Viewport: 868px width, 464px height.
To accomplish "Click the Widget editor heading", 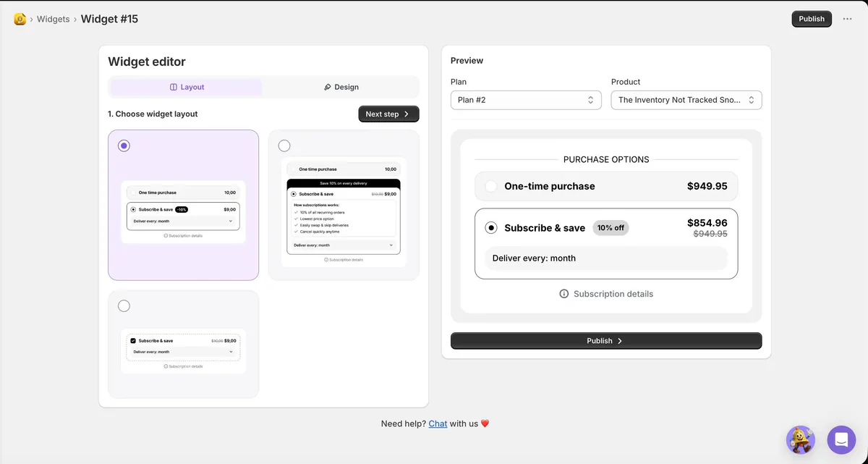I will (147, 62).
